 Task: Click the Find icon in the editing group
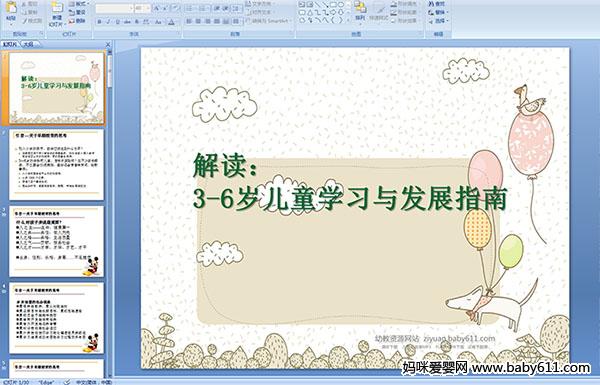(x=437, y=4)
